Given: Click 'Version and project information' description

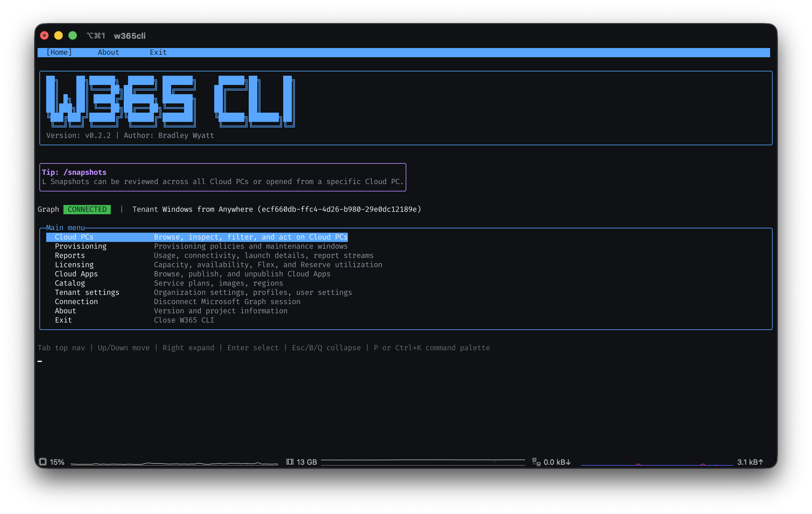Looking at the screenshot, I should coord(220,311).
